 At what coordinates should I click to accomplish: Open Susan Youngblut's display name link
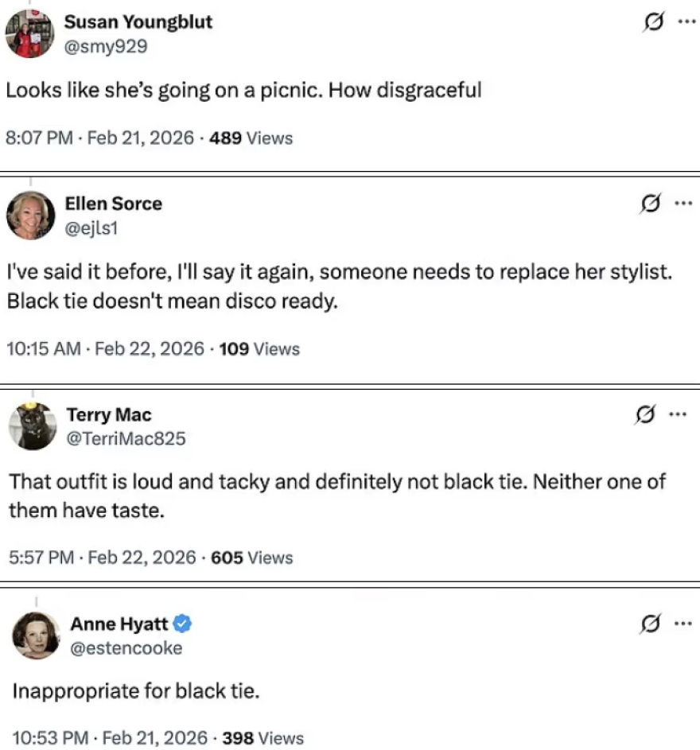(x=138, y=22)
